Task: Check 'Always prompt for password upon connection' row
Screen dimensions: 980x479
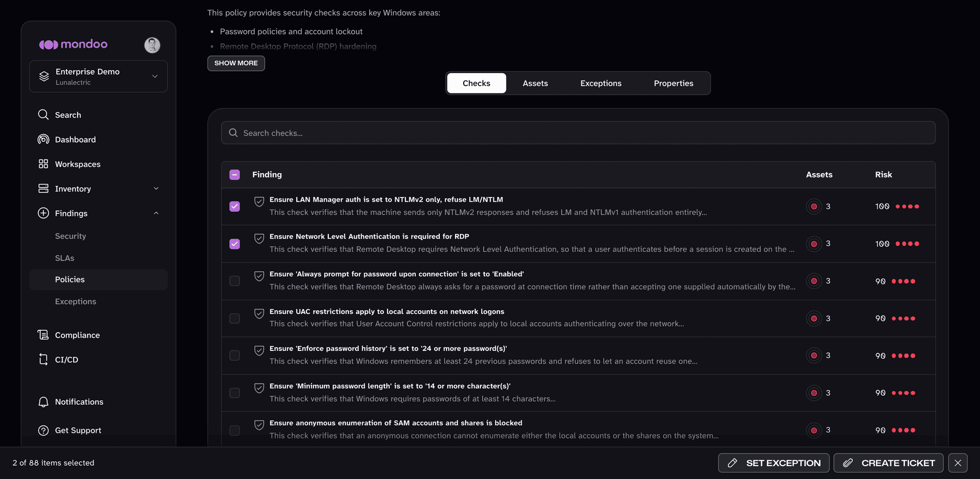Action: [x=234, y=281]
